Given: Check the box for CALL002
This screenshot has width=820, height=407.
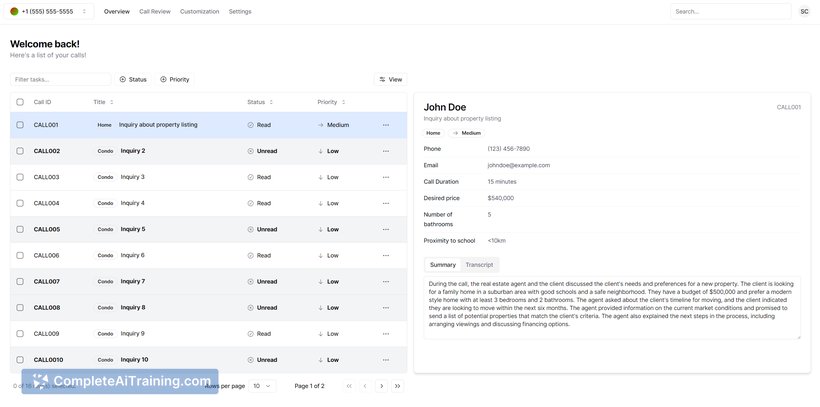Looking at the screenshot, I should click(20, 151).
